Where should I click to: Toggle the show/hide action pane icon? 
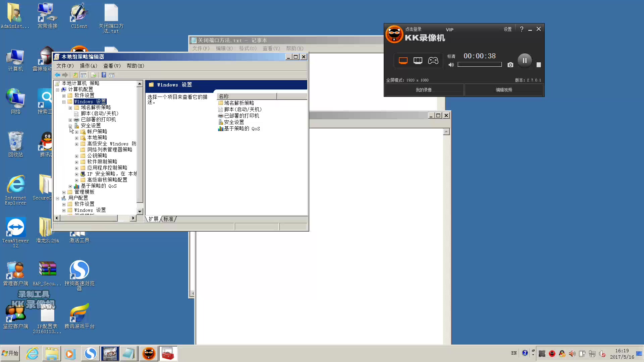click(x=112, y=75)
